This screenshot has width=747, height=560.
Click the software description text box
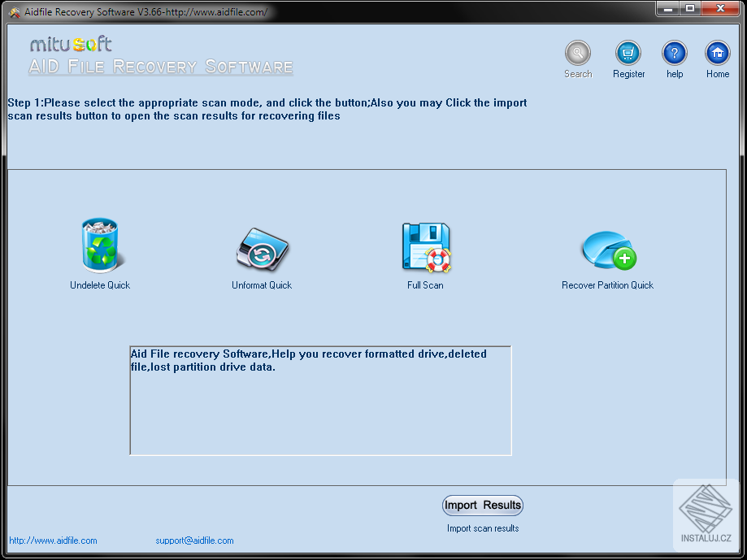click(319, 398)
